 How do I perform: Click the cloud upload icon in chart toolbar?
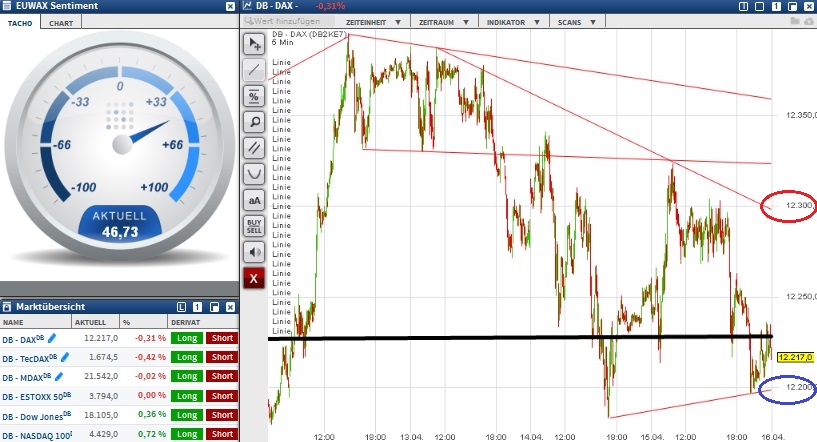click(809, 21)
